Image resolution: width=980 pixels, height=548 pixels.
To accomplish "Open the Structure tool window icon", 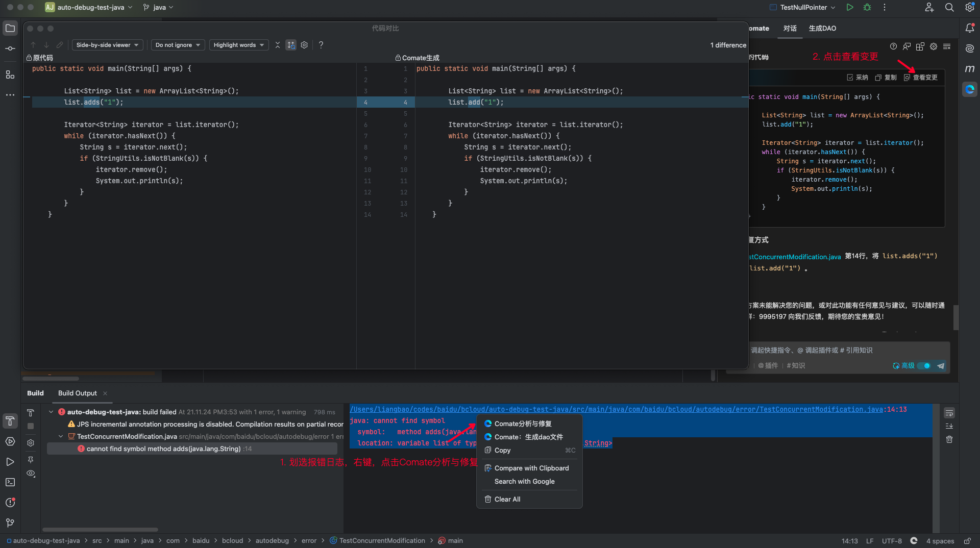I will [10, 74].
